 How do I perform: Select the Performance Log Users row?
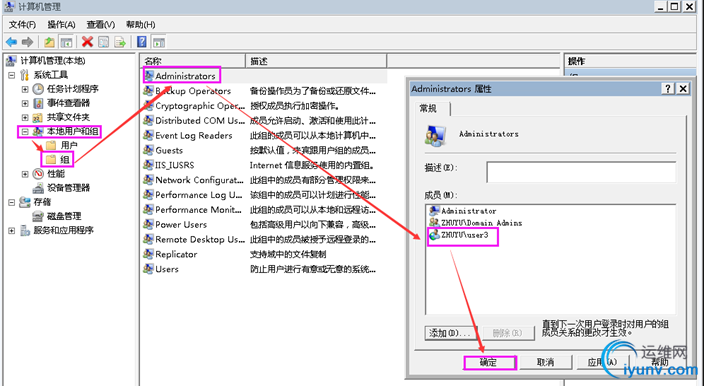click(264, 195)
